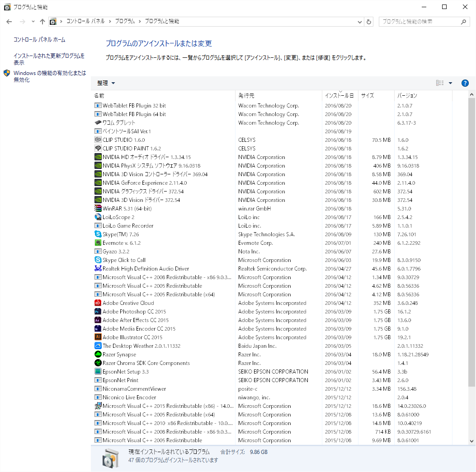The image size is (476, 472).
Task: Select WebTablet FB Plugin 64 bit
Action: [272, 114]
